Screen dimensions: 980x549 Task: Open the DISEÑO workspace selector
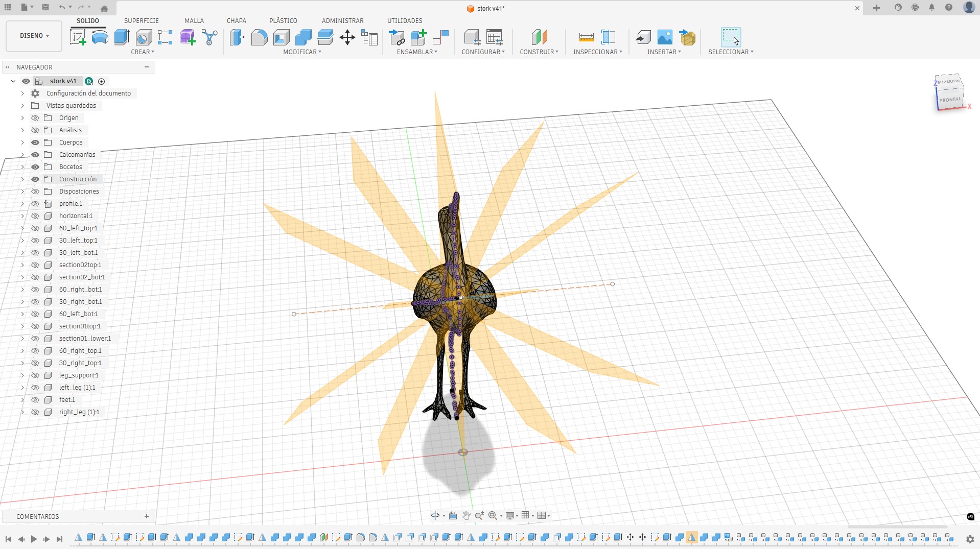click(x=33, y=36)
